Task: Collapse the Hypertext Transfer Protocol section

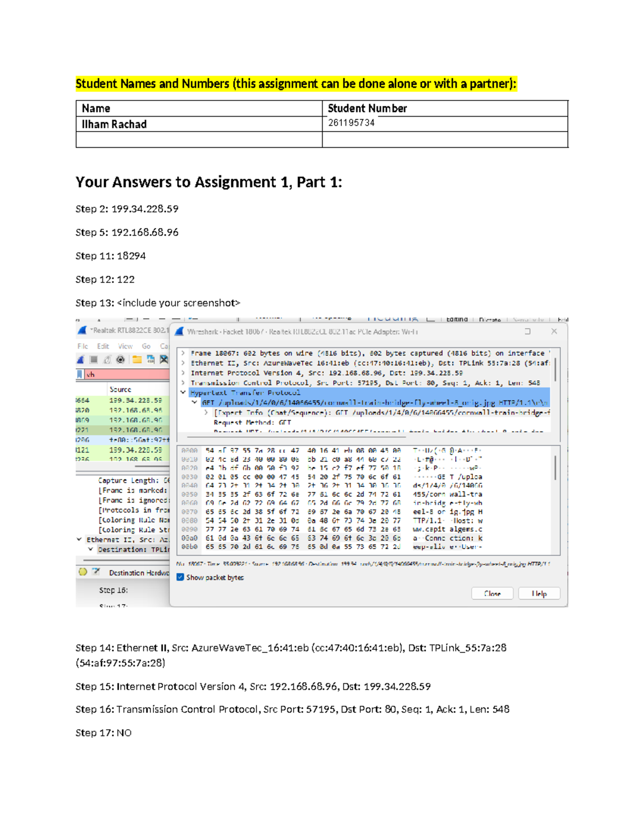Action: (x=184, y=393)
